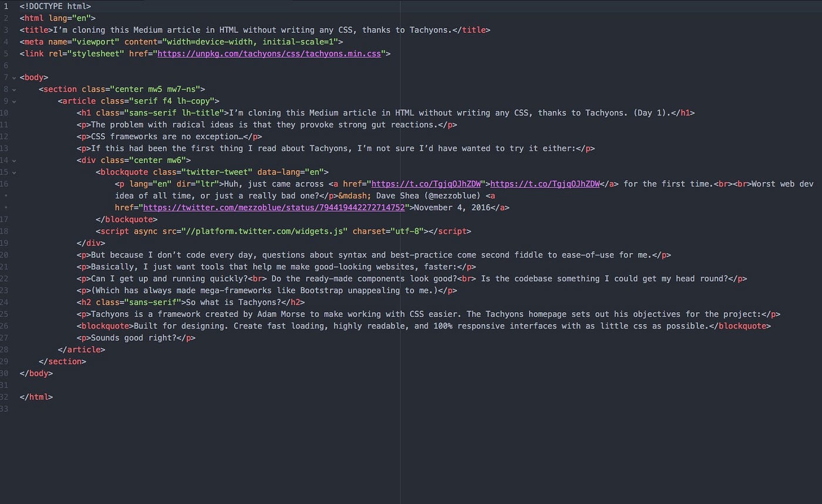
Task: Collapse the blockquote twitter-tweet fold arrow
Action: coord(14,172)
